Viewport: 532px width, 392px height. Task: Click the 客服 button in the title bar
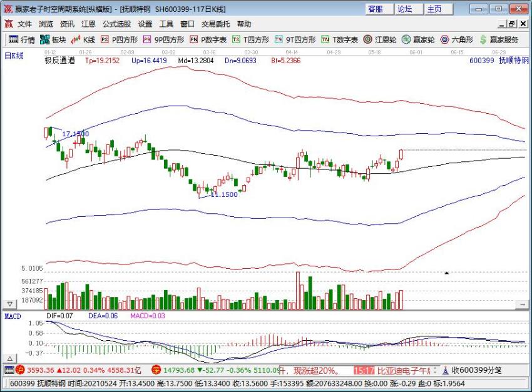click(x=379, y=9)
